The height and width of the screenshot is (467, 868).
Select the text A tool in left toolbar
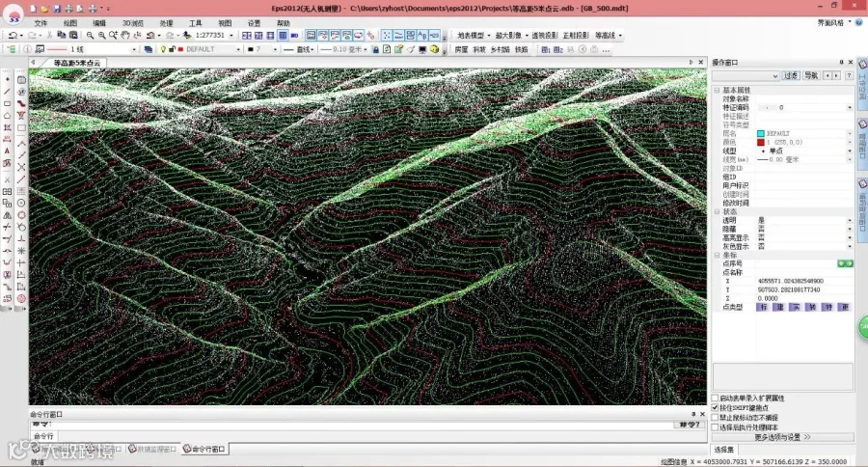click(7, 151)
